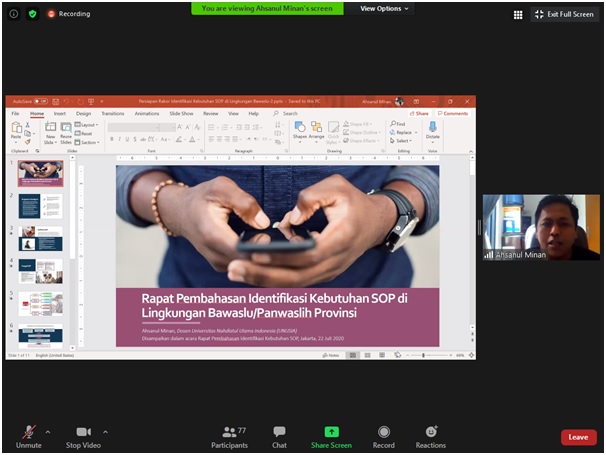Click the Exit Full Screen button
Image resolution: width=606 pixels, height=455 pixels.
pyautogui.click(x=565, y=14)
